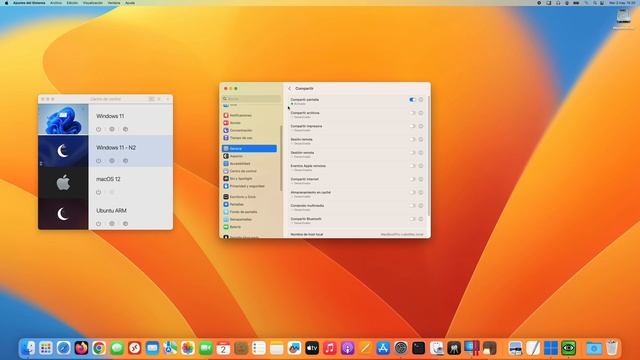
Task: Enable Contenido multimedia toggle
Action: tap(412, 206)
